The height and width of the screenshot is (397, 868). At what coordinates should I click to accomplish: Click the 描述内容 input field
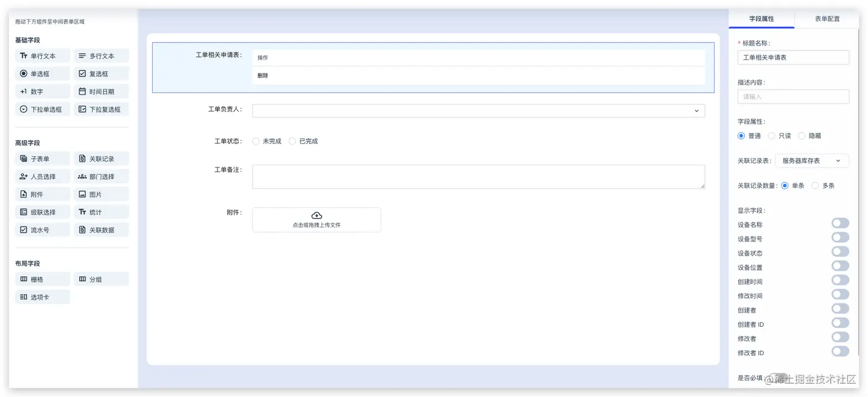coord(793,97)
